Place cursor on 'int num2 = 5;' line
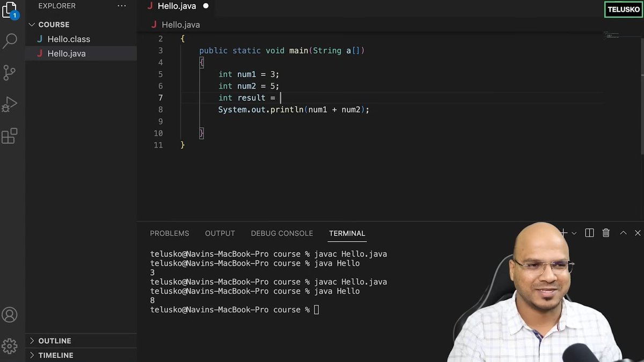 [249, 86]
